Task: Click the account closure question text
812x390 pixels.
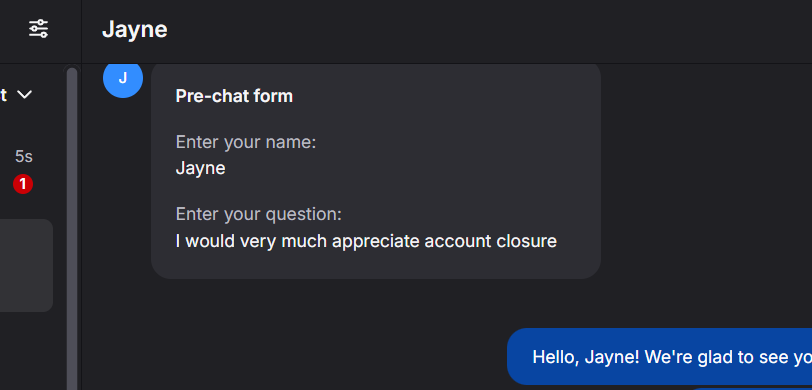Action: (x=366, y=241)
